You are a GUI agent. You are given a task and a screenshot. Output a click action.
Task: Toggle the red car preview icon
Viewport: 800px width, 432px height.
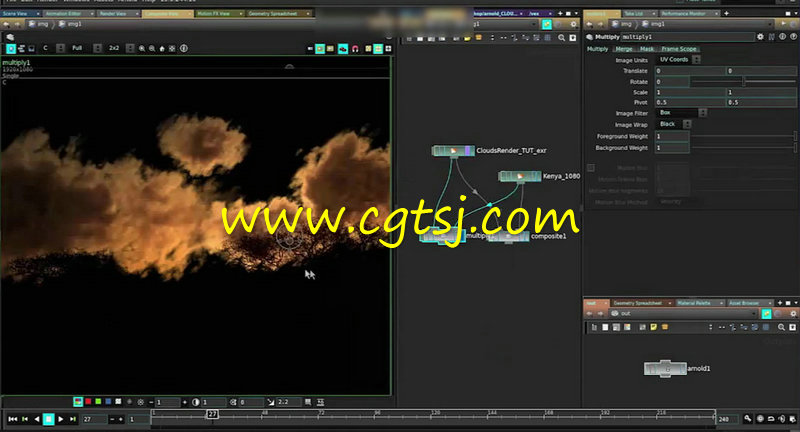click(x=343, y=49)
